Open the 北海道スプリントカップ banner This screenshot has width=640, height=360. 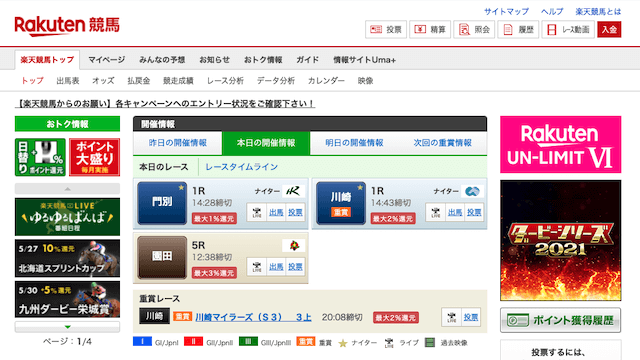(67, 258)
